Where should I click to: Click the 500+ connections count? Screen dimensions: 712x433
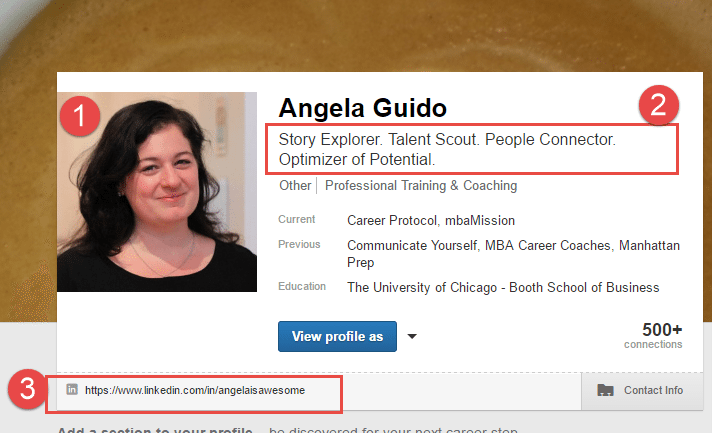(x=653, y=335)
